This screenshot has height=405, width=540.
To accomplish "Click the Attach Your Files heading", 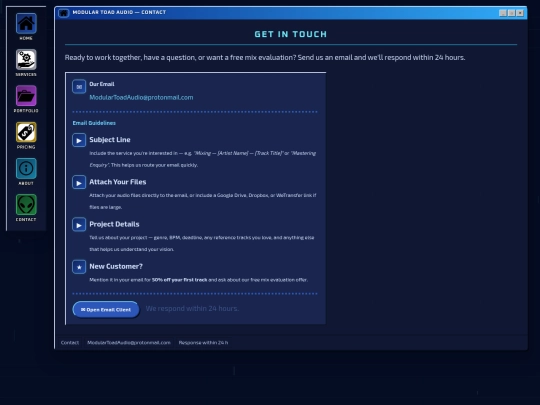I will pos(118,182).
